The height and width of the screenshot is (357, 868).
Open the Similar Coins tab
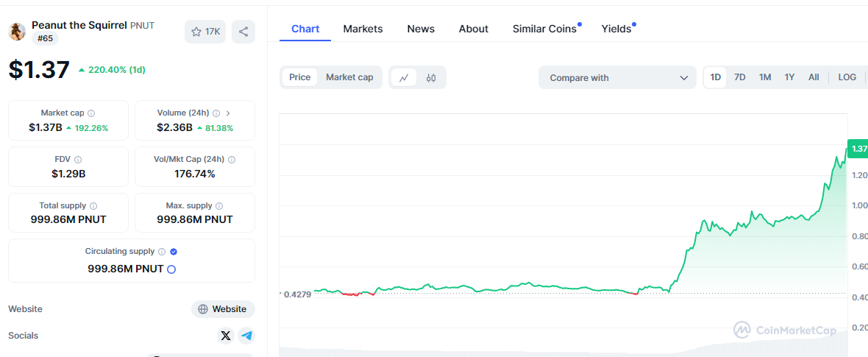(544, 29)
